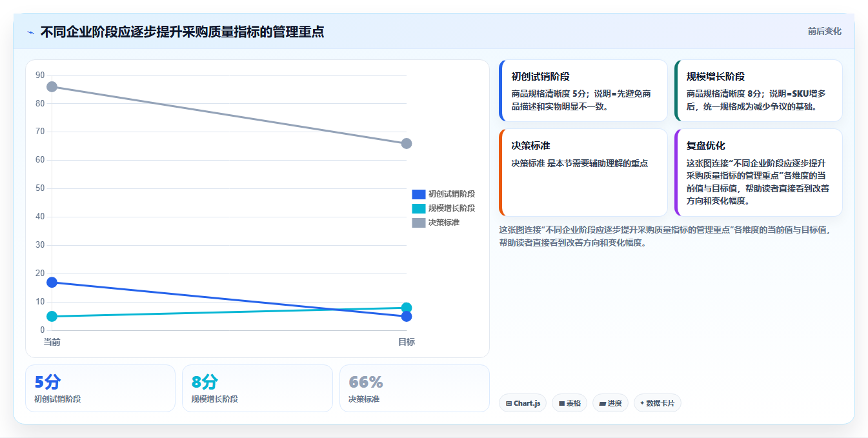Click legend text 规模增长阶段
Screen dimensions: 868x438
coord(452,208)
